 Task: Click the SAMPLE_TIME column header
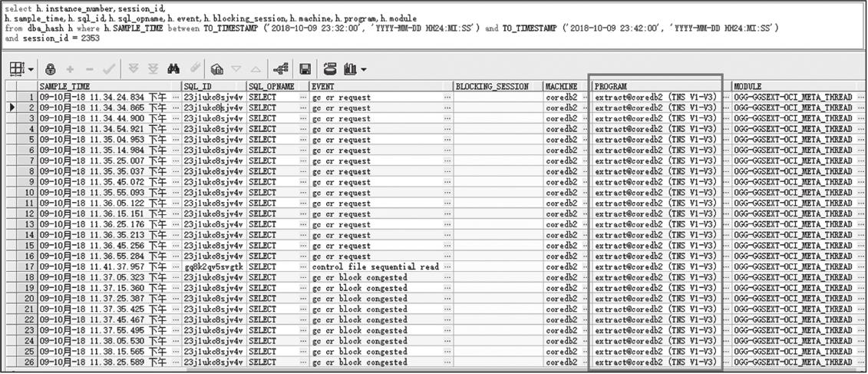click(109, 87)
